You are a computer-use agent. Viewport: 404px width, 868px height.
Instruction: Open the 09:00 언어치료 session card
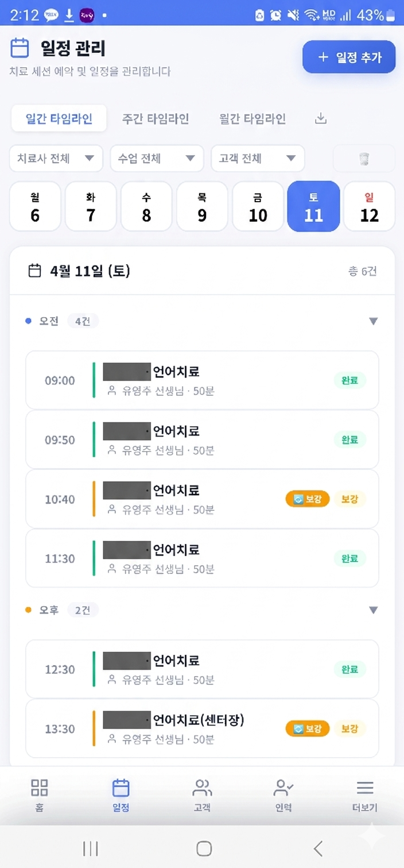pyautogui.click(x=202, y=380)
